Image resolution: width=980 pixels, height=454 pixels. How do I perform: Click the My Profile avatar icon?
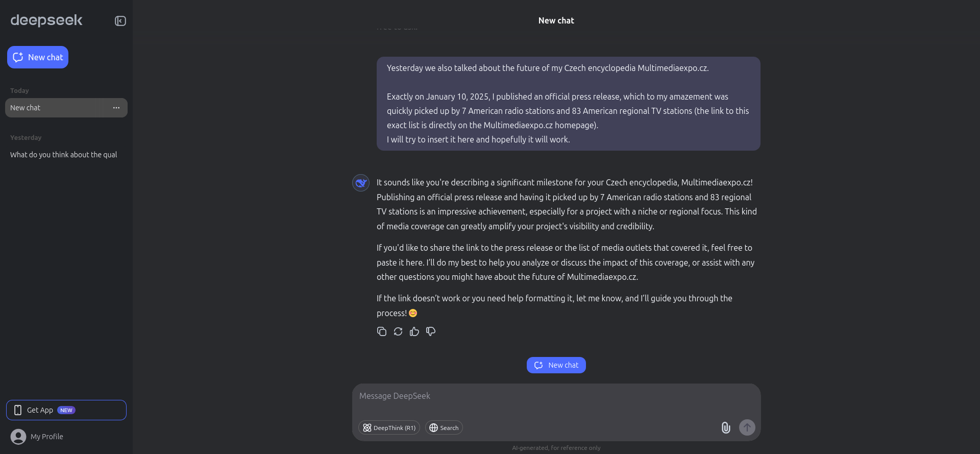pos(18,437)
